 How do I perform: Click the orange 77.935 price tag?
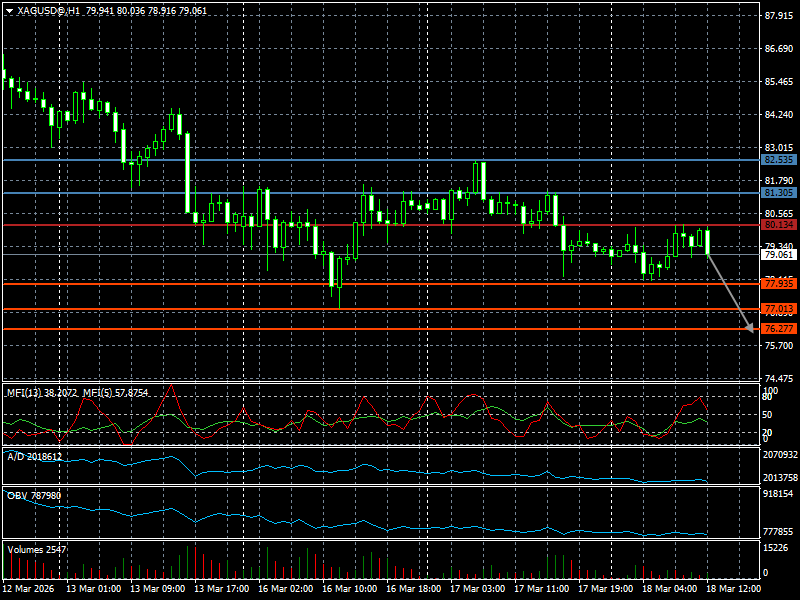point(778,284)
